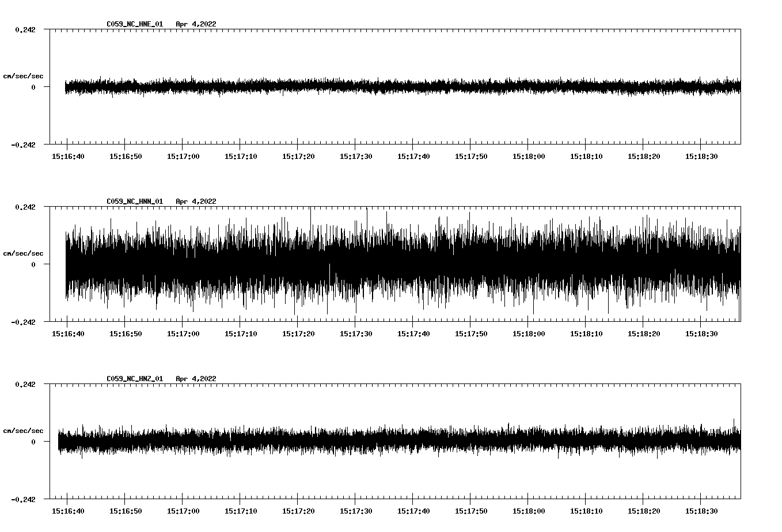Select the 15:17:40 time label on HNZ plot

click(x=413, y=511)
